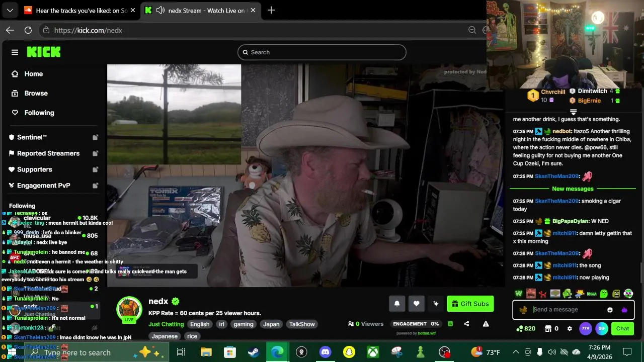Viewport: 644px width, 362px height.
Task: Send message with the Chat button
Action: (x=623, y=329)
